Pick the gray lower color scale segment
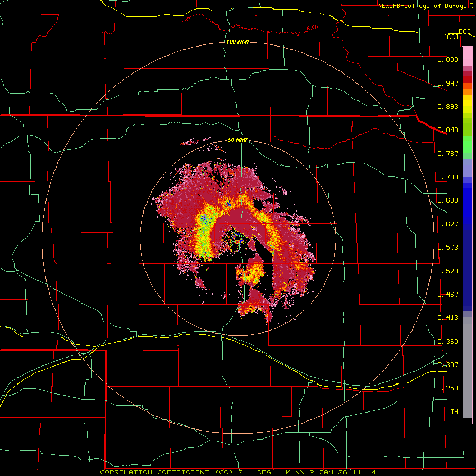Screen dimensions: 476x476 [467, 368]
